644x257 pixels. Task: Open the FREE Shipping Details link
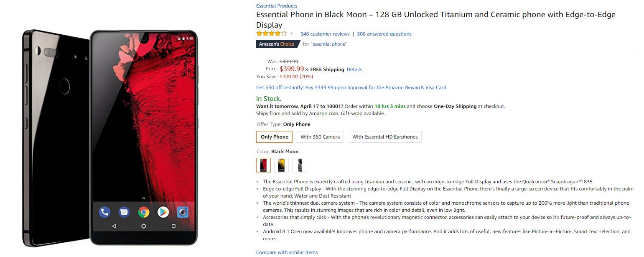tap(354, 69)
